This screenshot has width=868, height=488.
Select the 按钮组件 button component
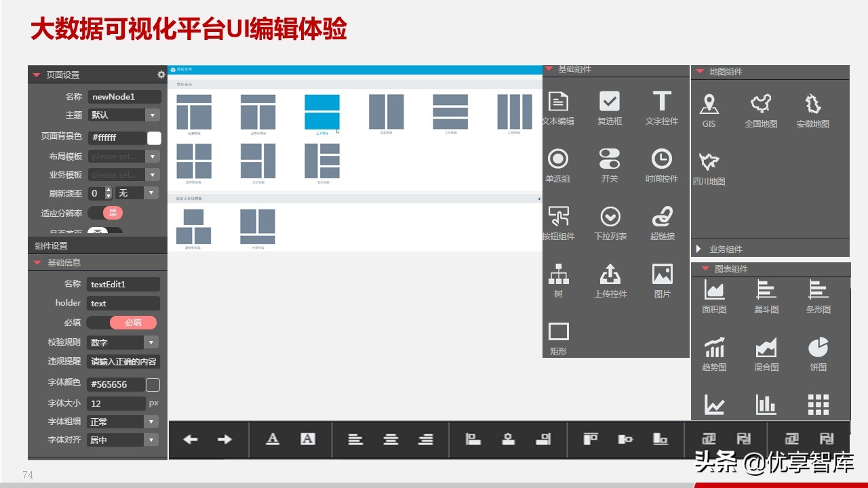558,222
